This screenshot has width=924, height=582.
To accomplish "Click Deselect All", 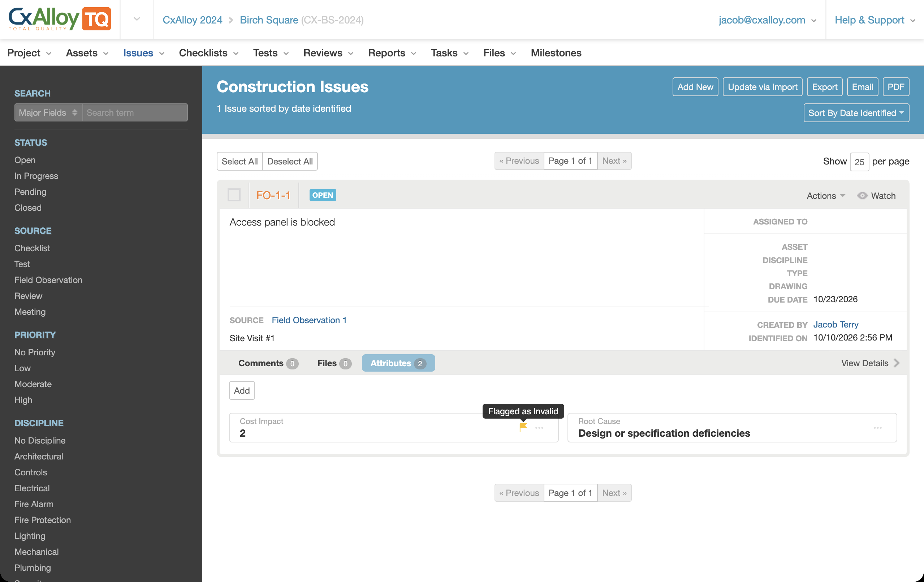I will point(290,161).
